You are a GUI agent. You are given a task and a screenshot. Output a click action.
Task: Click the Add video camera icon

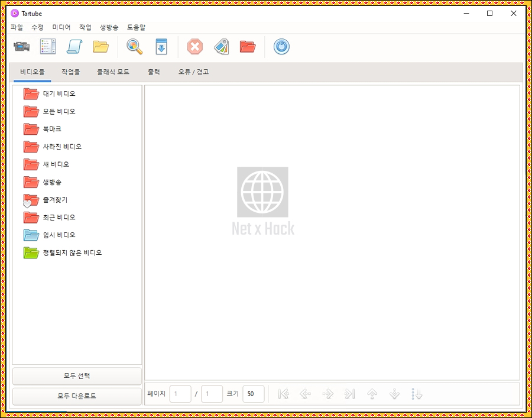[22, 47]
